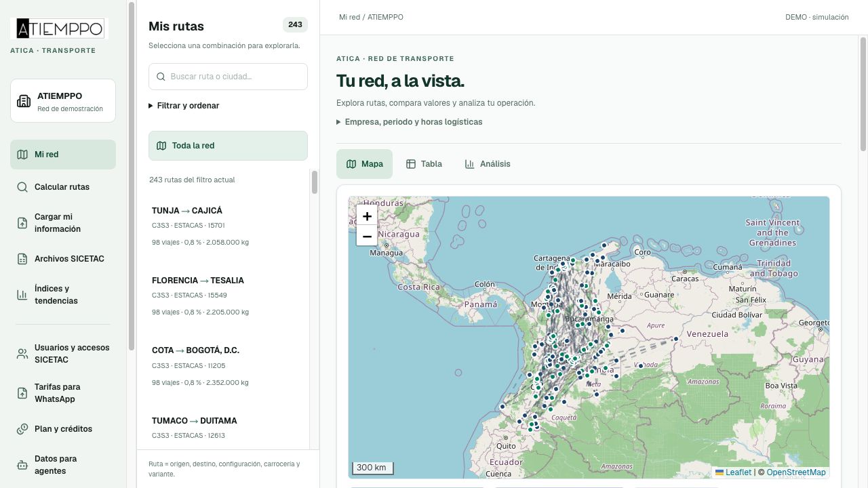Screen dimensions: 868x488
Task: Focus the Buscar ruta o ciudad field
Action: tap(228, 77)
